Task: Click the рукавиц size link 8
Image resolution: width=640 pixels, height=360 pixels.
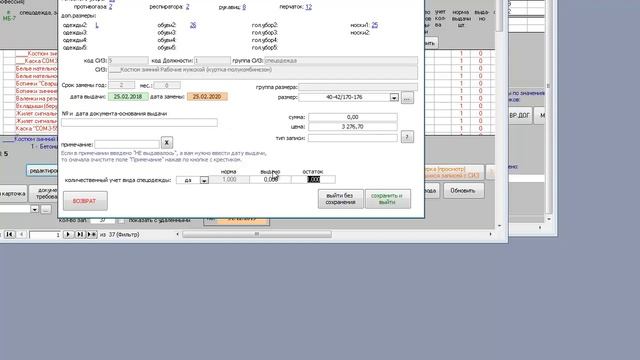Action: [244, 7]
